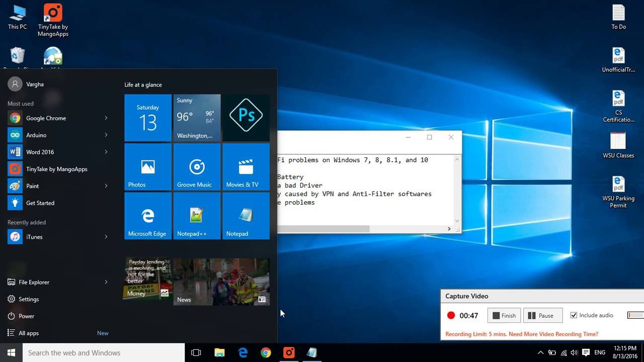Viewport: 644px width, 362px height.
Task: Open the Microsoft Edge tile
Action: click(148, 216)
